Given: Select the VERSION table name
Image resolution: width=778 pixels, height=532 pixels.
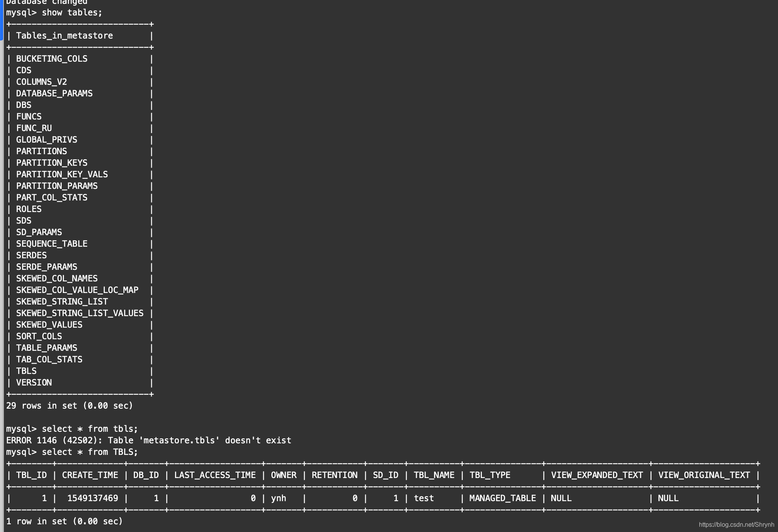Looking at the screenshot, I should (34, 382).
